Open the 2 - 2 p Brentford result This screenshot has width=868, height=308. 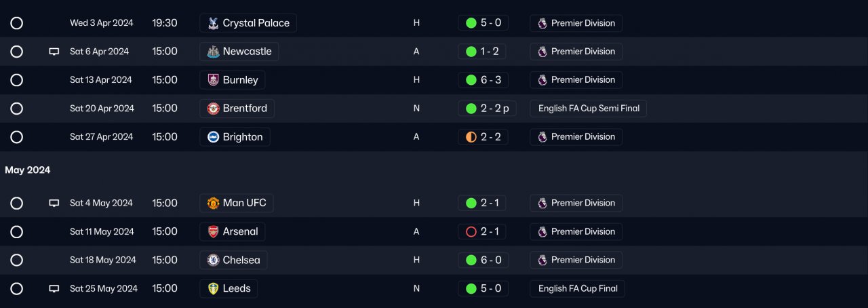click(487, 109)
